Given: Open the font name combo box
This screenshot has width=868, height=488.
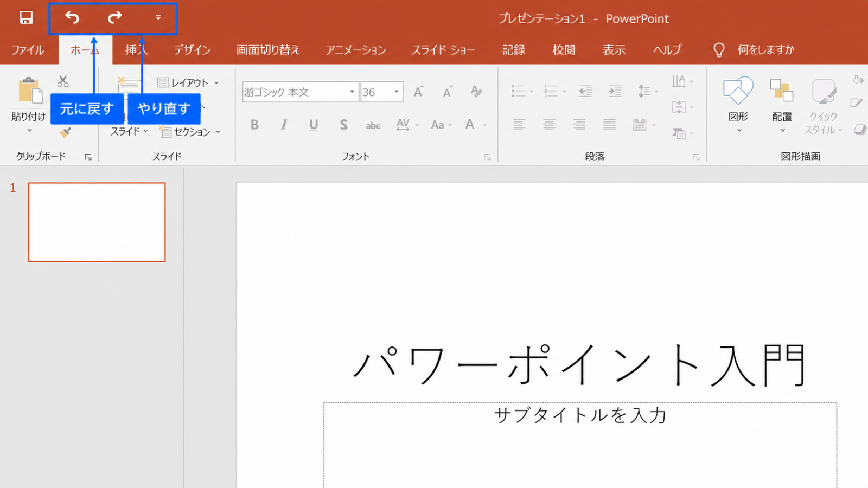Looking at the screenshot, I should point(299,92).
